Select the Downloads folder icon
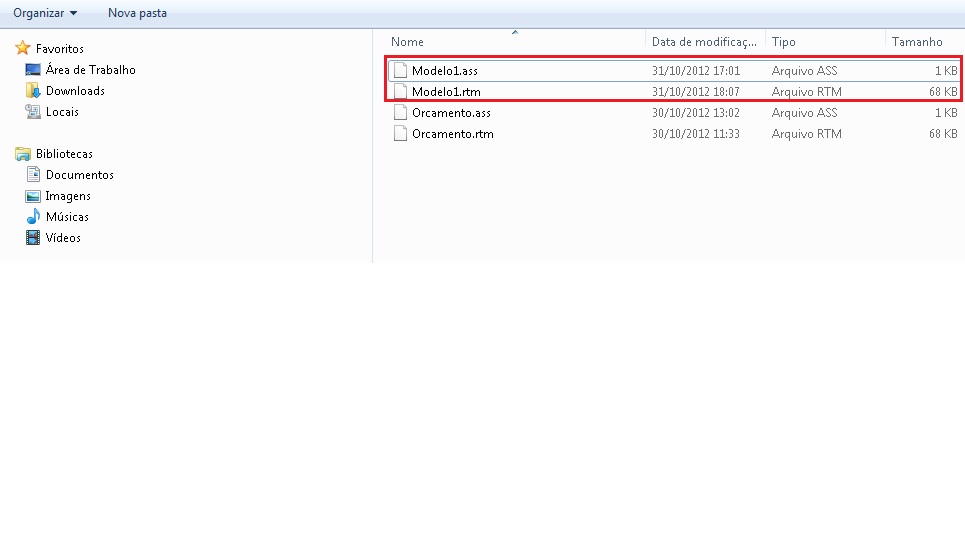Image resolution: width=965 pixels, height=539 pixels. [x=33, y=90]
